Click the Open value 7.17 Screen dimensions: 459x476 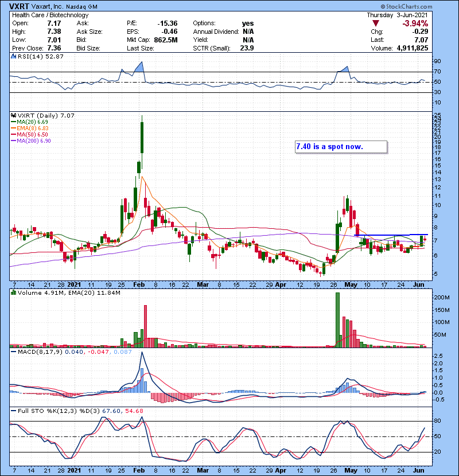pos(54,24)
